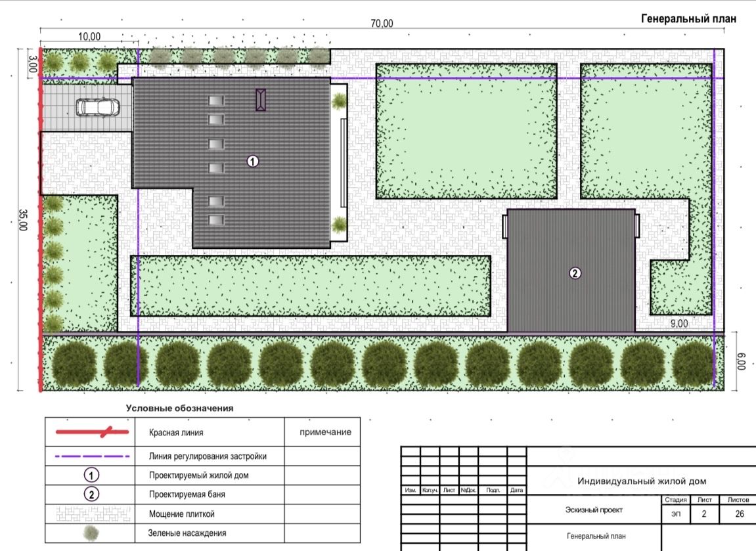This screenshot has width=756, height=551.
Task: Click the 'Подп.' column header
Action: 493,490
